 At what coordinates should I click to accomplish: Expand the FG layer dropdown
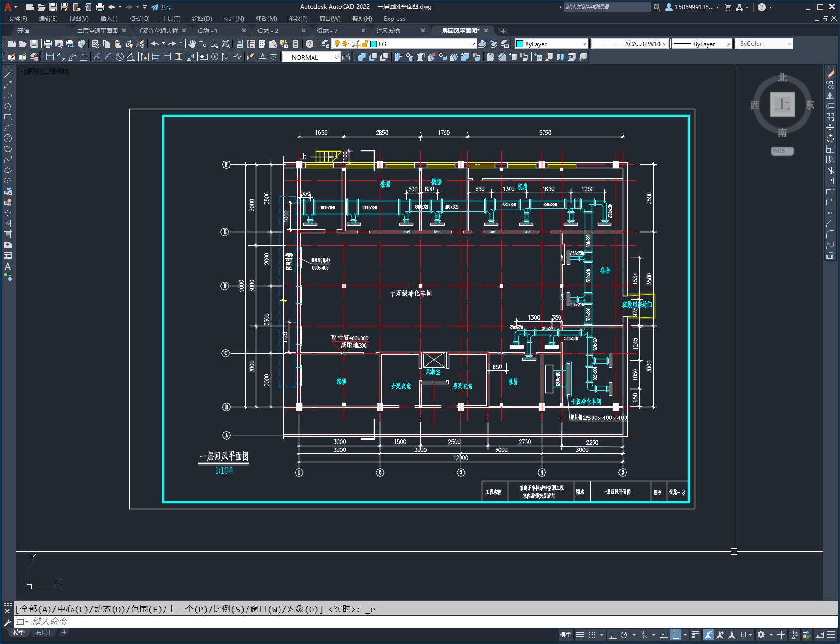click(473, 44)
